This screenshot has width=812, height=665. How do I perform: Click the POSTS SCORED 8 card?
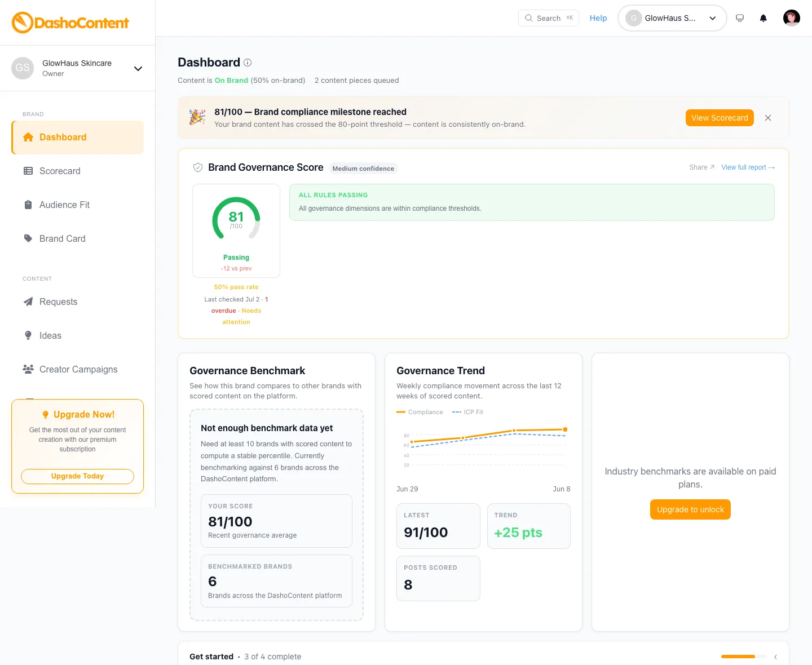coord(438,578)
